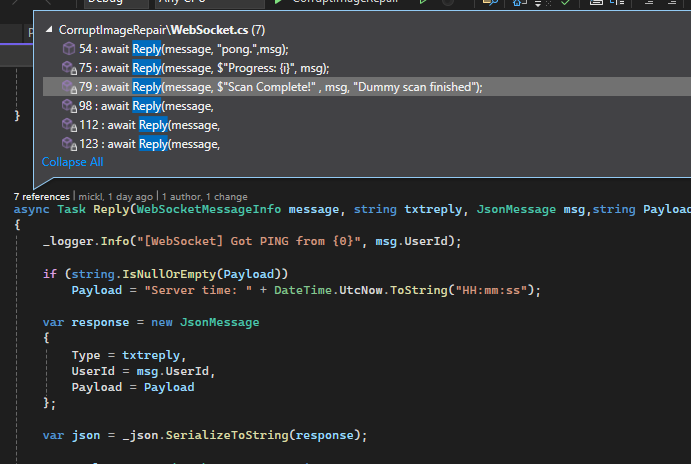Click the 'Payload = Payload' initializer line
Screen dimensions: 691x464
tap(133, 387)
